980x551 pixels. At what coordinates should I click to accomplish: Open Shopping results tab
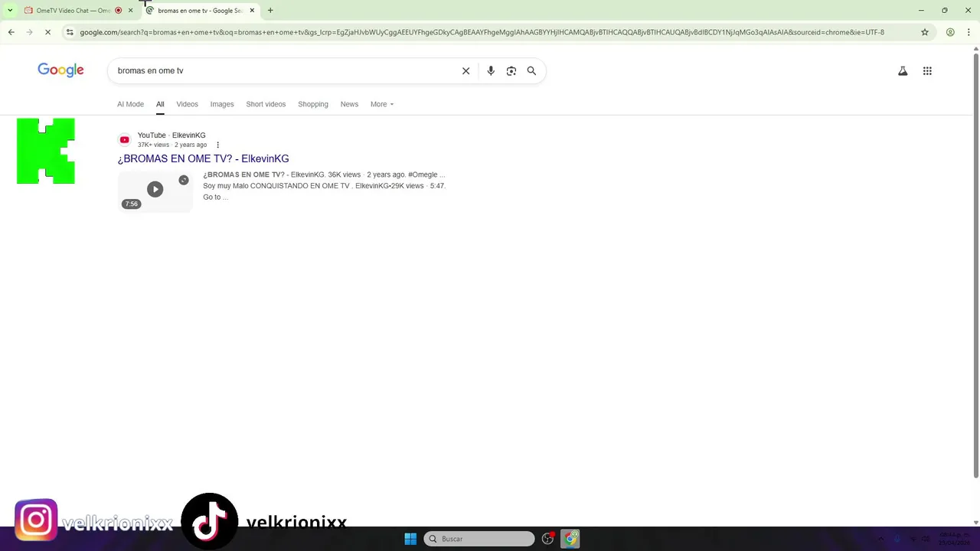(x=313, y=104)
